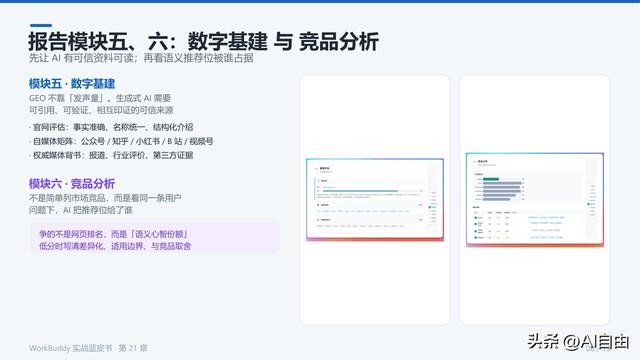Click the footer 'WorkBuddy 实战蓝皮书 · 第 21 章'

(88, 348)
